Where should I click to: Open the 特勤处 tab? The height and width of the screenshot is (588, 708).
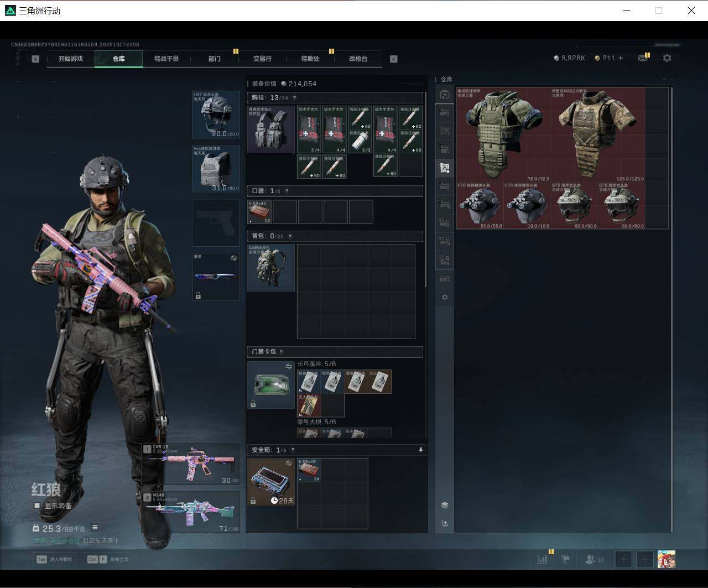[x=310, y=59]
